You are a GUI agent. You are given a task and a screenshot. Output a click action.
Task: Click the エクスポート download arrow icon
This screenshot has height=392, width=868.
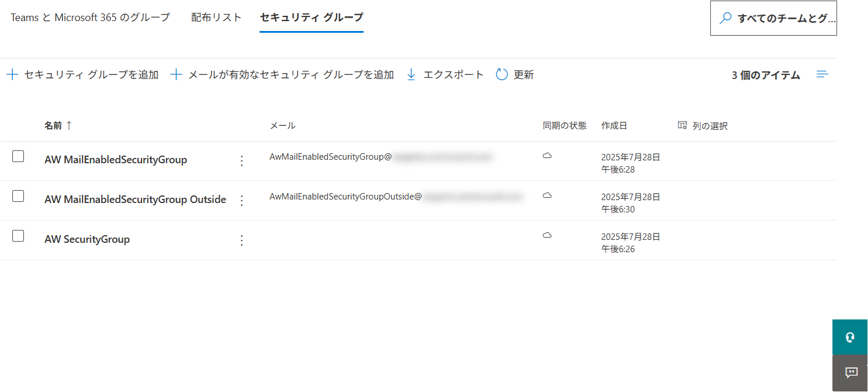411,75
